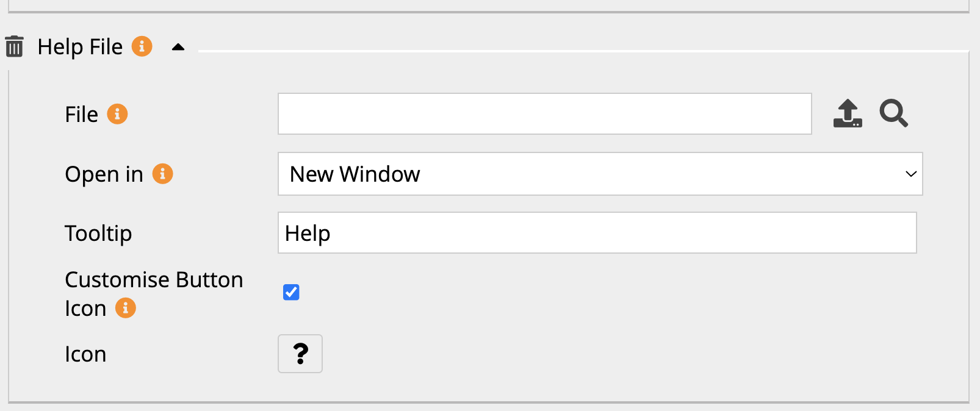Click the question mark Icon picker button
This screenshot has width=980, height=411.
coord(300,354)
